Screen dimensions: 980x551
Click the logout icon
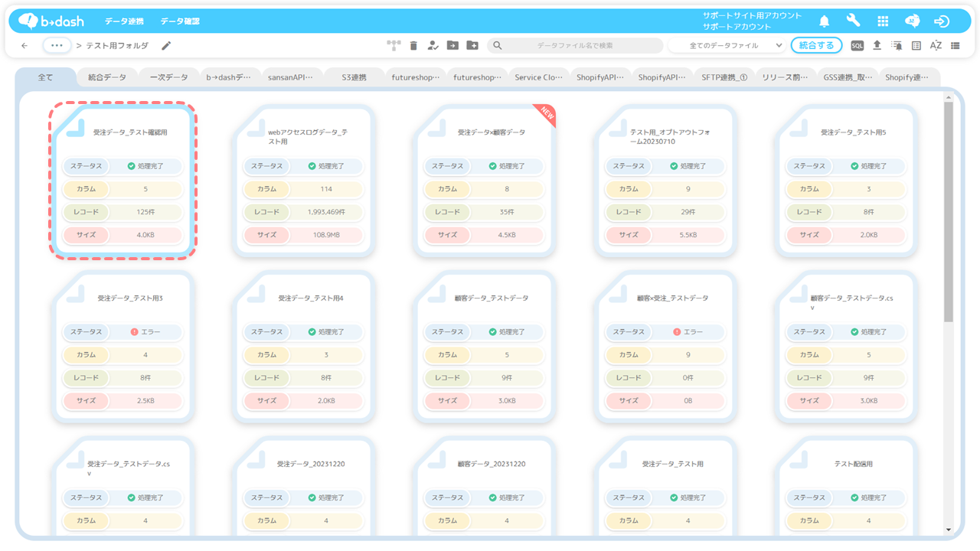(942, 21)
